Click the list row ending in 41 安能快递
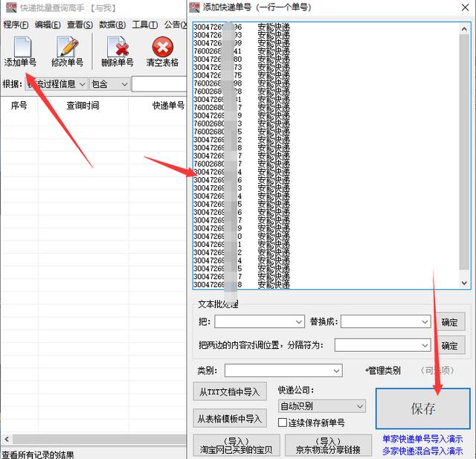This screenshot has width=476, height=459. 242,51
